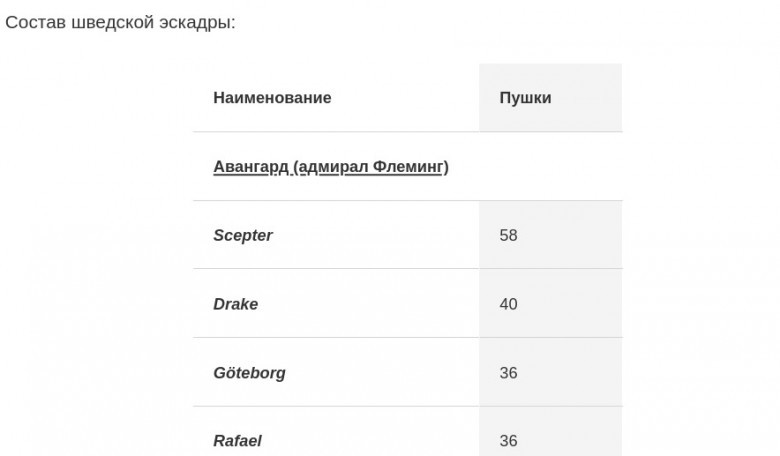The height and width of the screenshot is (456, 780).
Task: Click the underlined word 'Авангард'
Action: 251,167
